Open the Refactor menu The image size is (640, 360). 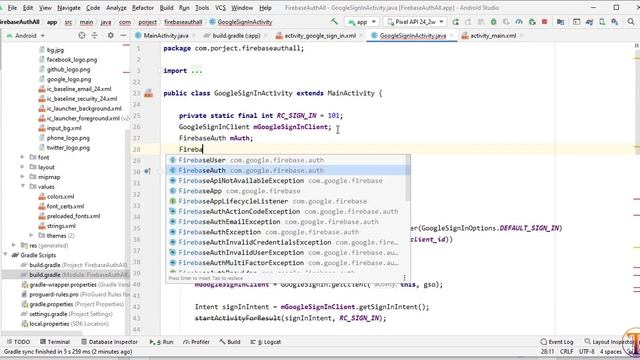tap(143, 8)
